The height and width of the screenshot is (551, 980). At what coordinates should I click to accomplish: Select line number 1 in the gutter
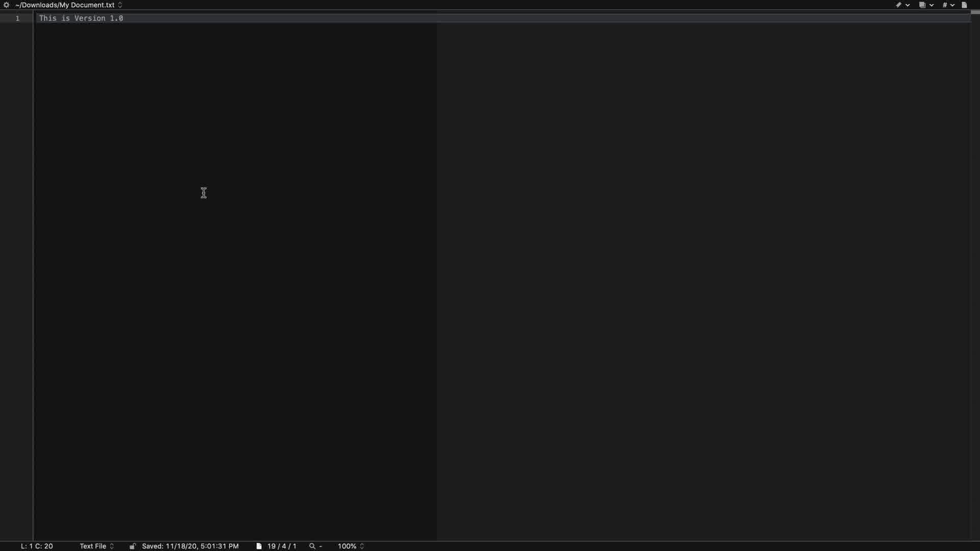[17, 18]
